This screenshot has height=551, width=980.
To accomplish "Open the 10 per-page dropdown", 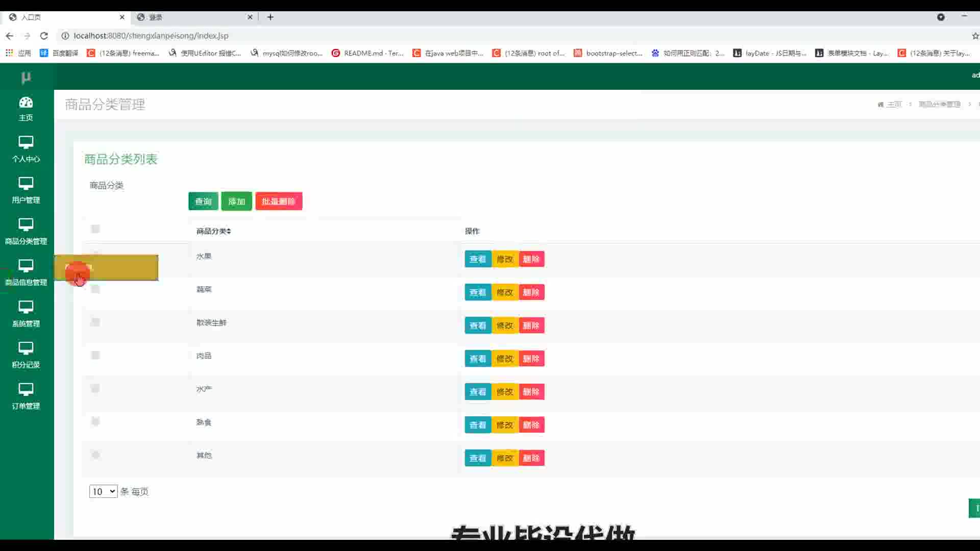I will click(103, 491).
